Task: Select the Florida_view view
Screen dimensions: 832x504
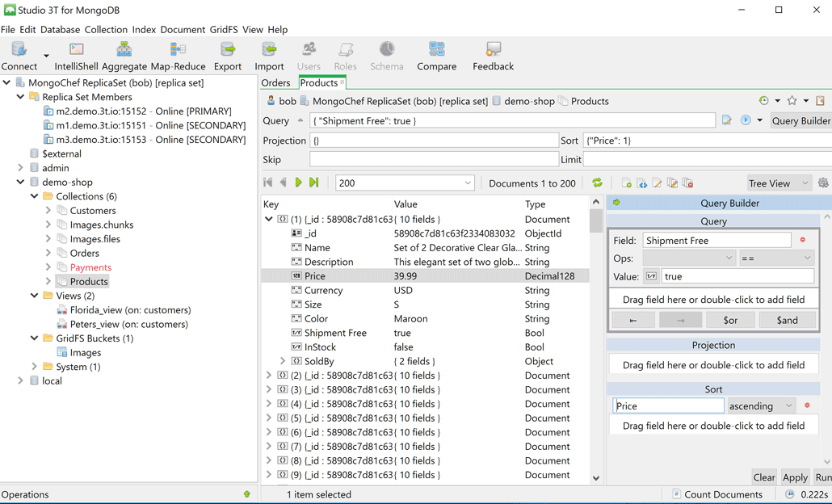Action: [131, 310]
